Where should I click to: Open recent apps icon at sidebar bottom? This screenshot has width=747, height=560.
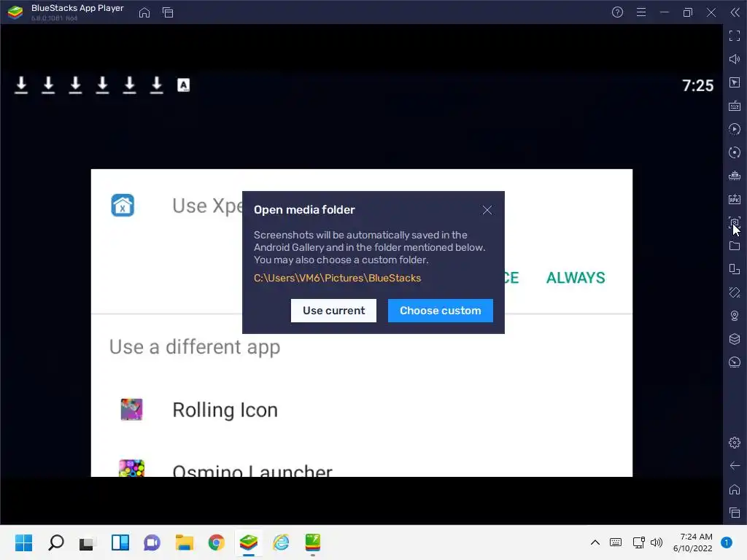pyautogui.click(x=735, y=513)
